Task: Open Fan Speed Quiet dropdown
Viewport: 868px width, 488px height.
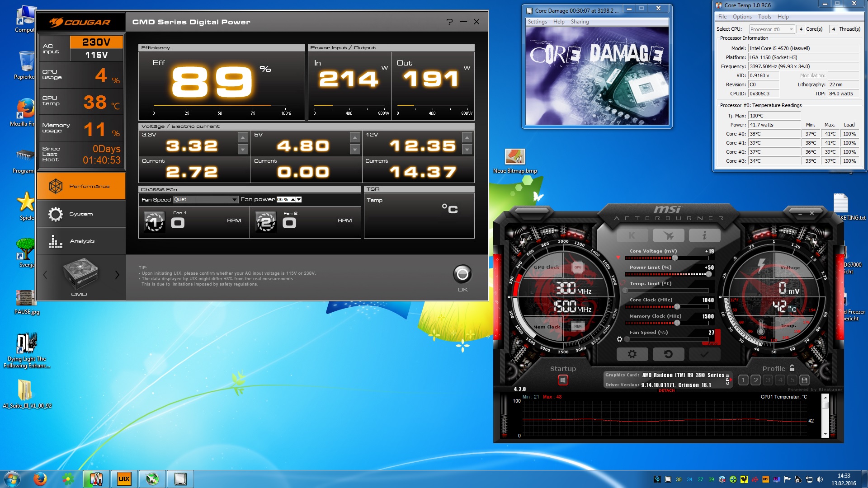Action: coord(205,199)
